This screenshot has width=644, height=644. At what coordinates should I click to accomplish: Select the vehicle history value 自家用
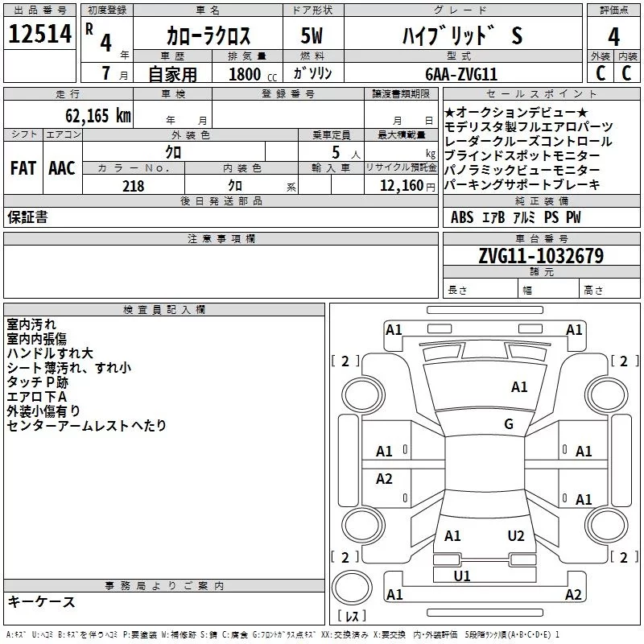(173, 74)
